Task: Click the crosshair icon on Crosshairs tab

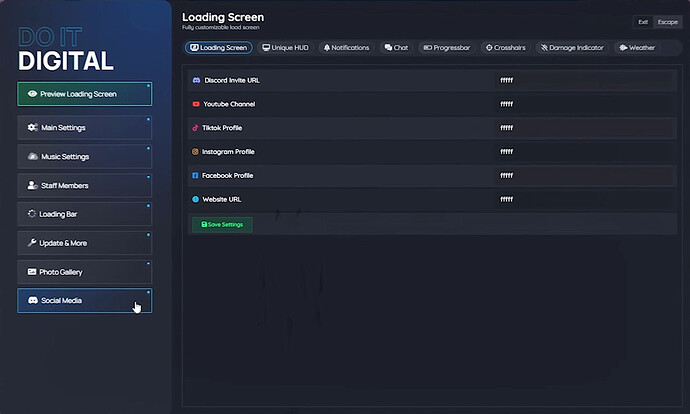Action: point(489,48)
